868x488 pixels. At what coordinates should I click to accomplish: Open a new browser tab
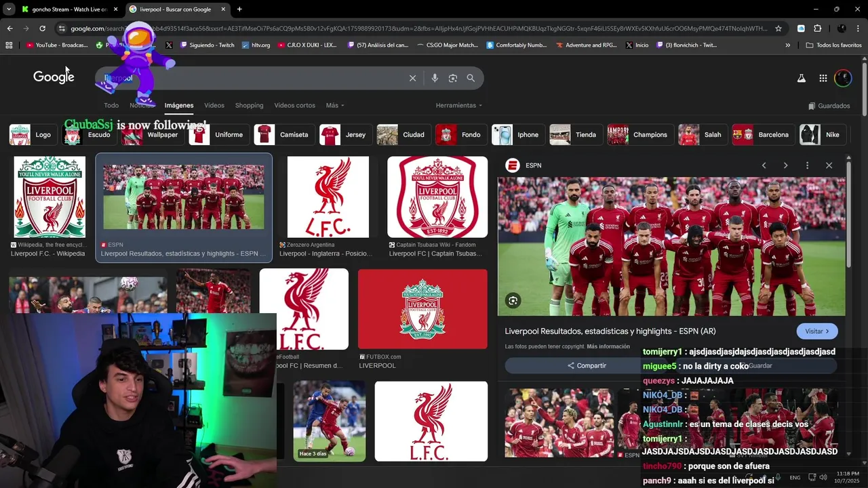239,9
